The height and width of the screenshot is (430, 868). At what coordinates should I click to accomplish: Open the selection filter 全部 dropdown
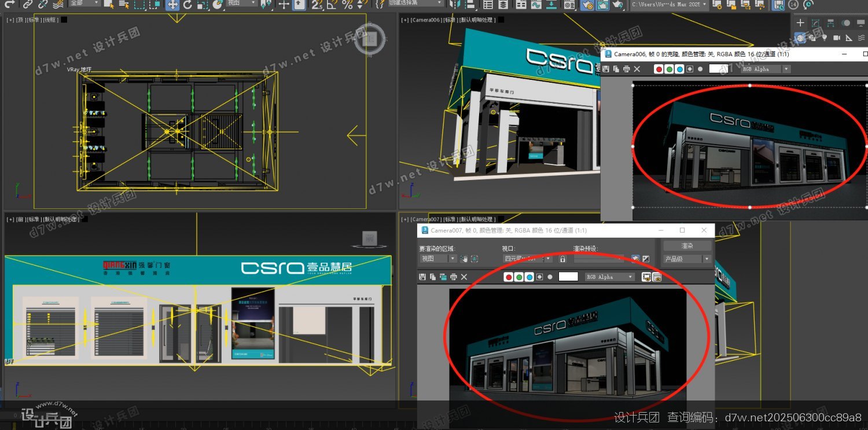click(84, 3)
